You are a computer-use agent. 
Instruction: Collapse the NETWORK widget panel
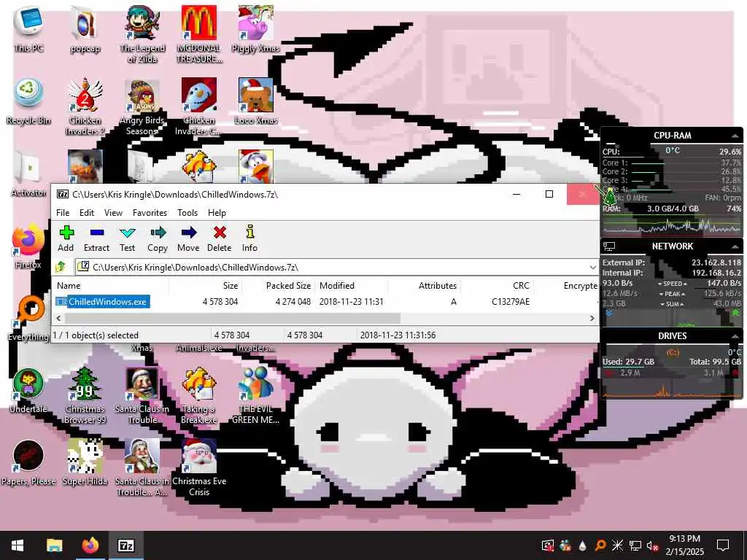735,246
